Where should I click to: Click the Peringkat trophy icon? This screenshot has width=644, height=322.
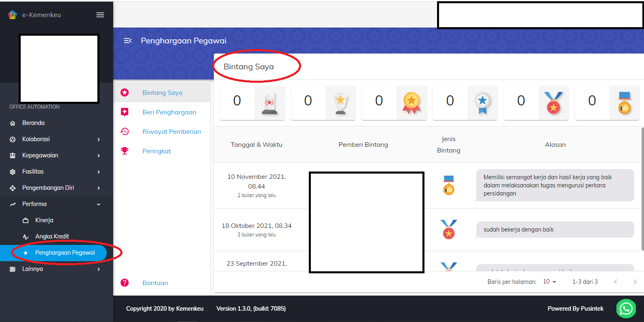click(125, 151)
